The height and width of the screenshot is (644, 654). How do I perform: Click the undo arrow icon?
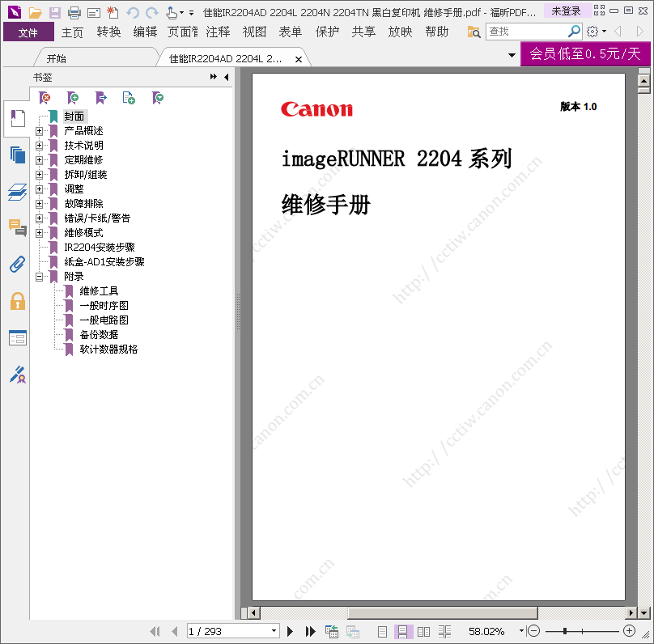133,13
